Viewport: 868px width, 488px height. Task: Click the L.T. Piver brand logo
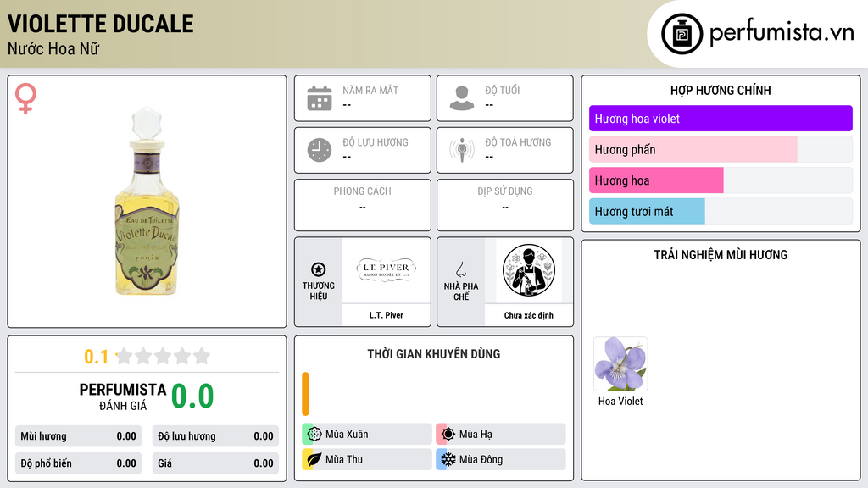coord(387,270)
